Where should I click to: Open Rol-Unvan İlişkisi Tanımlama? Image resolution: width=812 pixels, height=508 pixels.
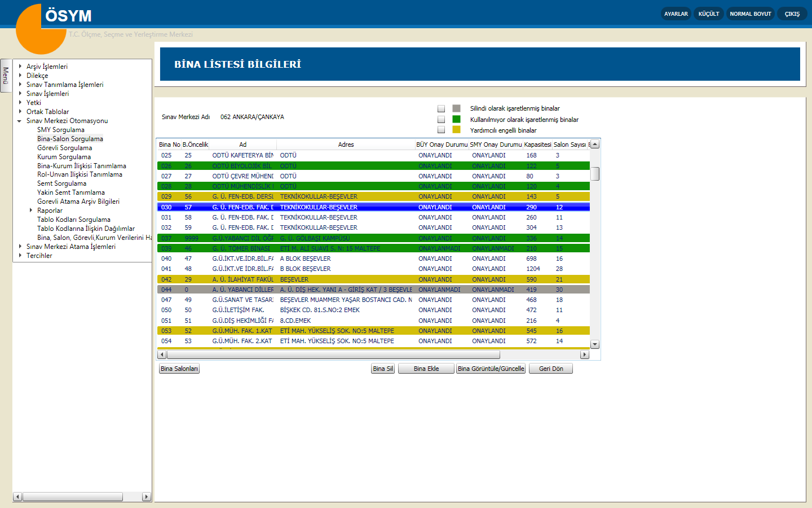tap(80, 174)
